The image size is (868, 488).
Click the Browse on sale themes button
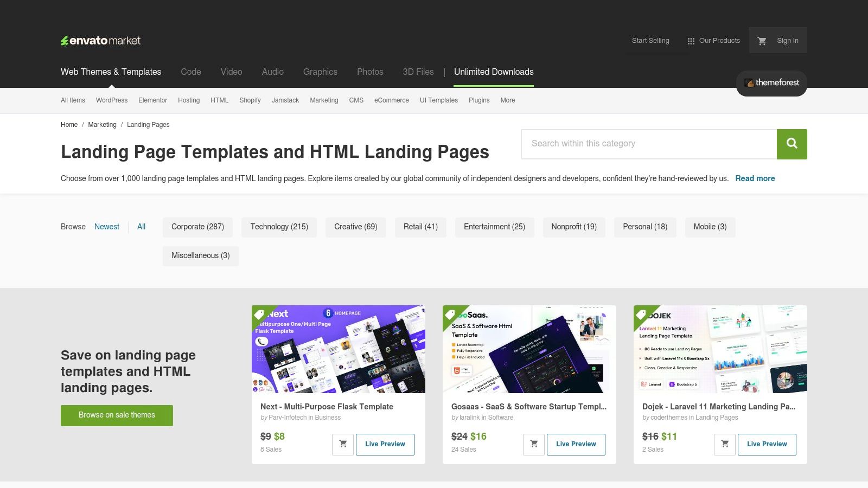click(117, 415)
